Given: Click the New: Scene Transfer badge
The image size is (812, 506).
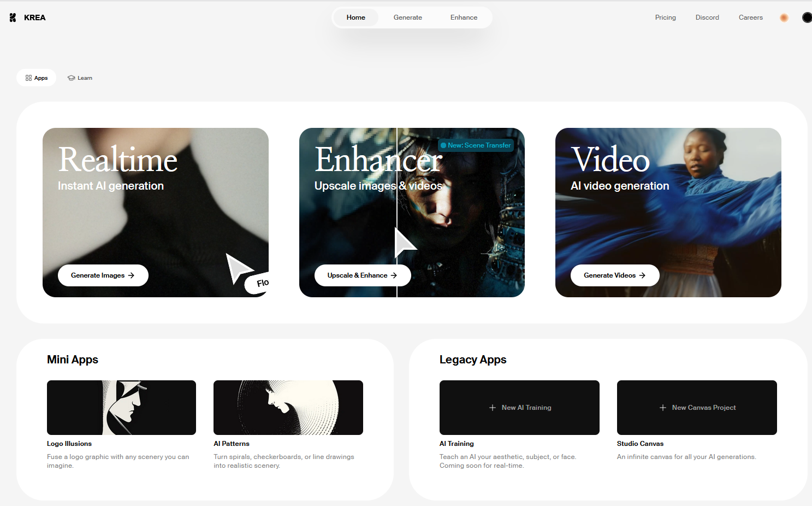Looking at the screenshot, I should [476, 145].
